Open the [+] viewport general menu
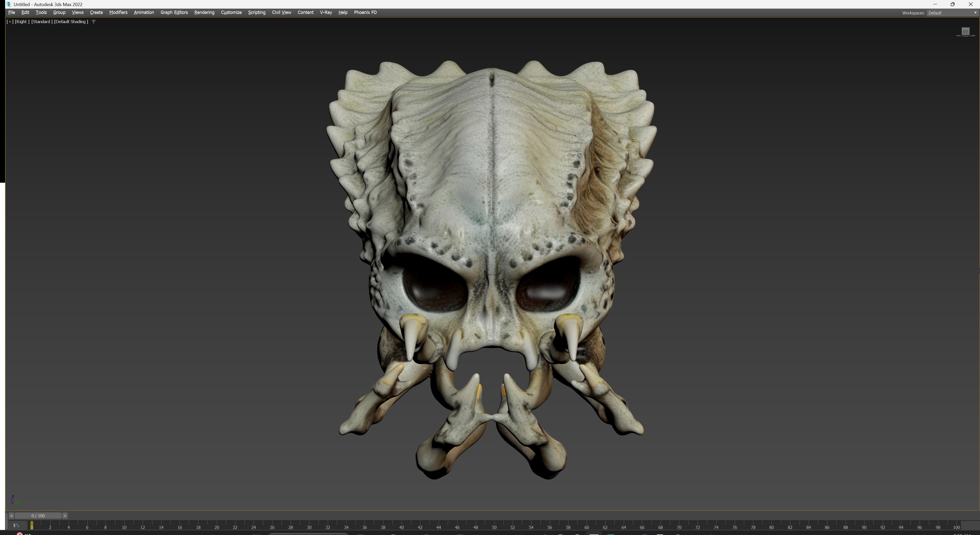Image resolution: width=980 pixels, height=535 pixels. (10, 22)
